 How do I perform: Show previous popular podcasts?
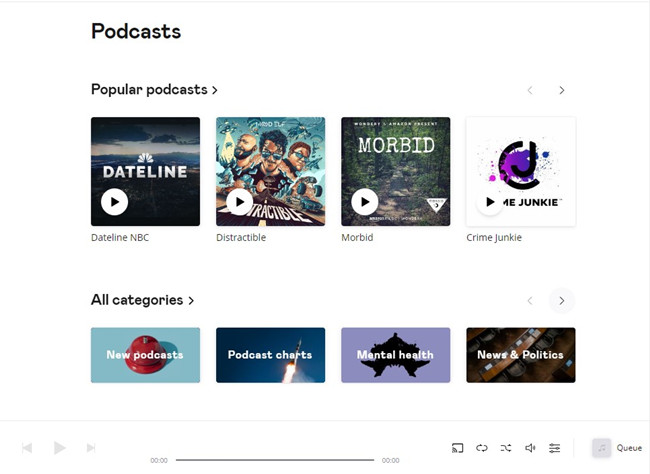530,90
